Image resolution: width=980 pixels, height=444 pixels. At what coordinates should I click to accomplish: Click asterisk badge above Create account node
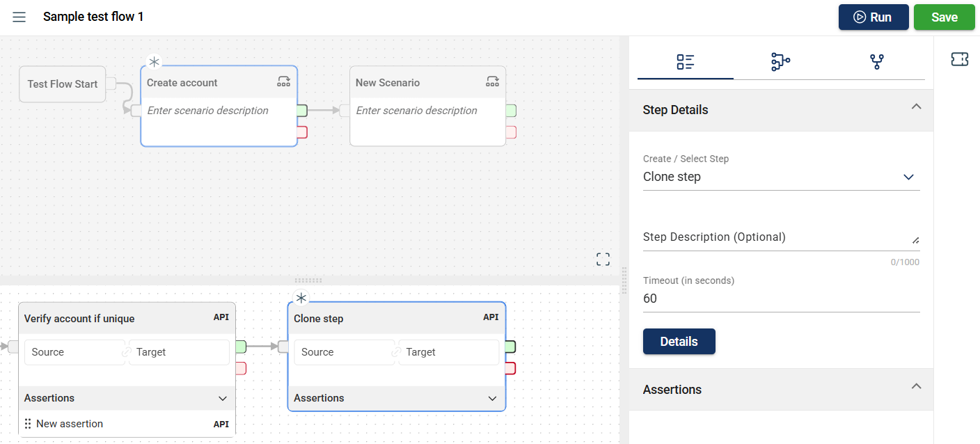pos(154,62)
